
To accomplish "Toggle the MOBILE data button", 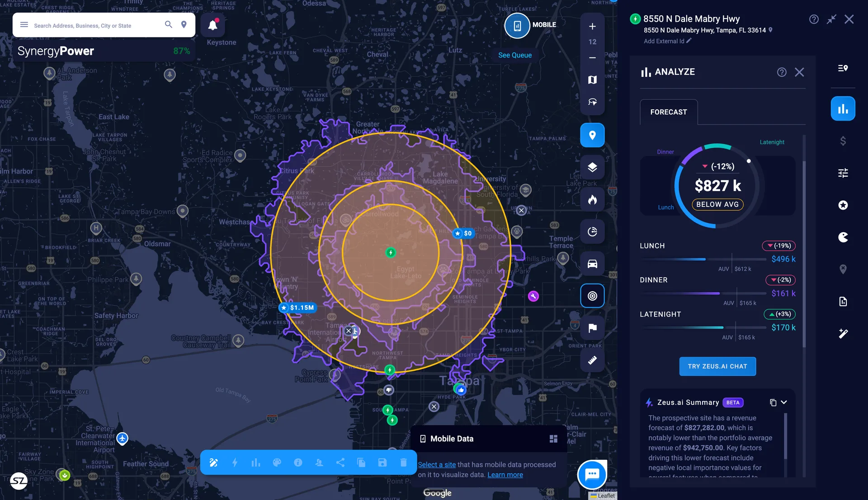I will (x=517, y=25).
